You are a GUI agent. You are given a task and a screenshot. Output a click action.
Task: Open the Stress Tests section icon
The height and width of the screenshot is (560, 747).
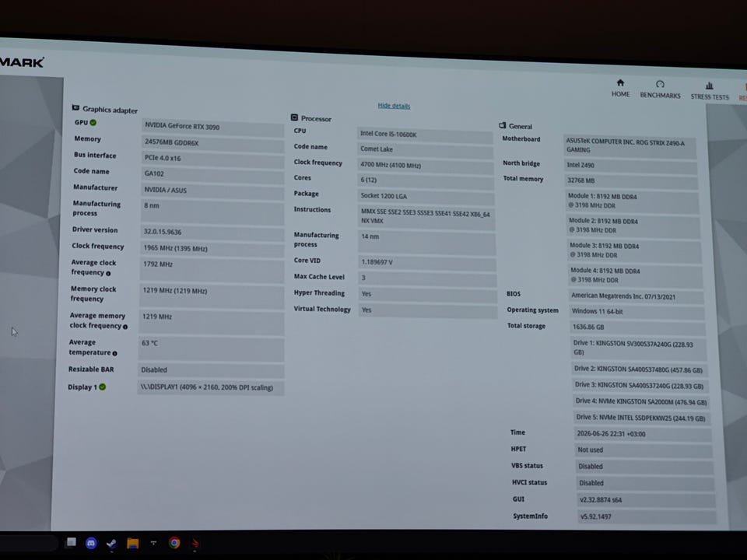710,86
